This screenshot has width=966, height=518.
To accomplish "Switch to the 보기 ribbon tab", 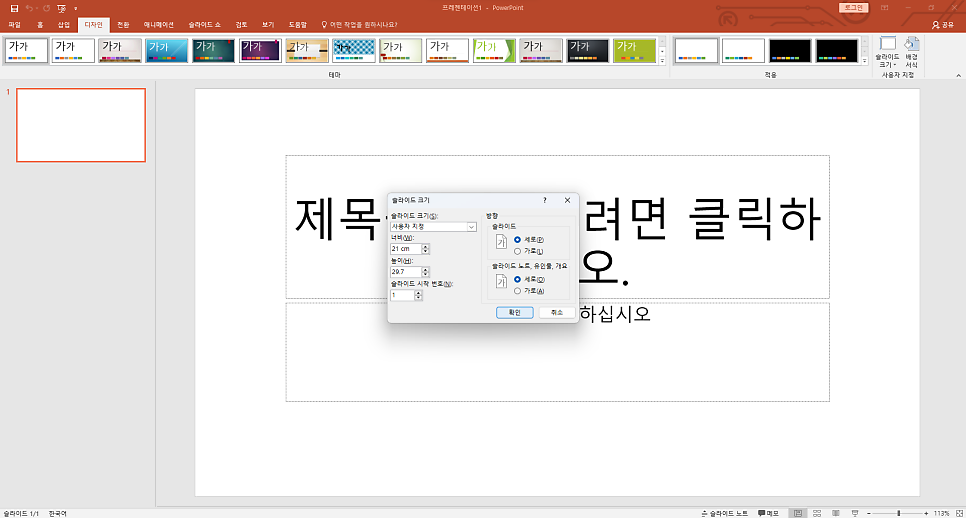I will point(268,25).
